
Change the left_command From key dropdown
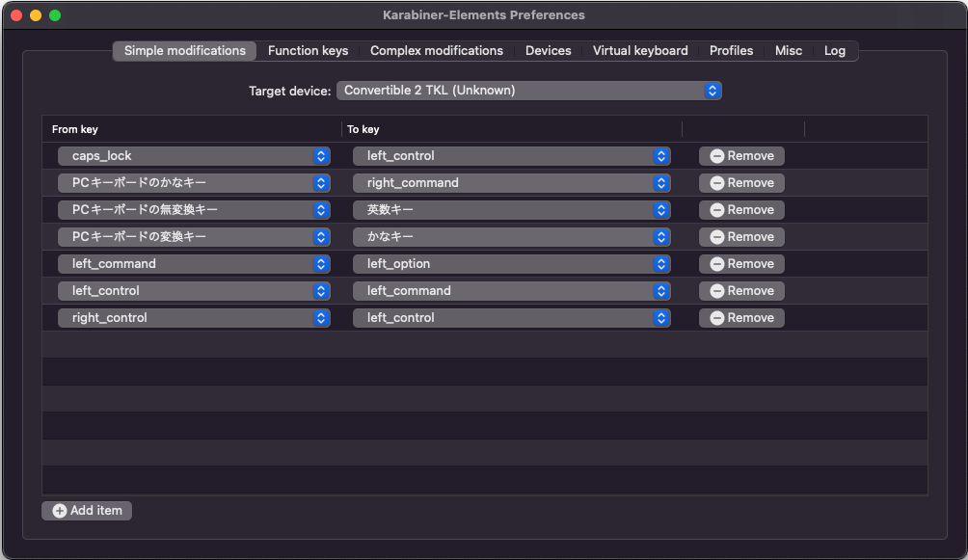point(194,264)
